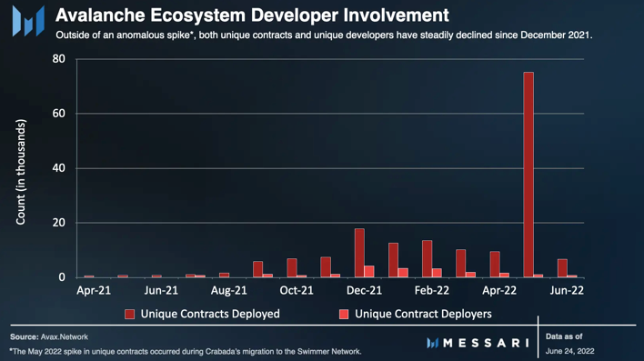Select the Unique Contract Deployers legend swatch
The width and height of the screenshot is (644, 361).
pos(344,315)
